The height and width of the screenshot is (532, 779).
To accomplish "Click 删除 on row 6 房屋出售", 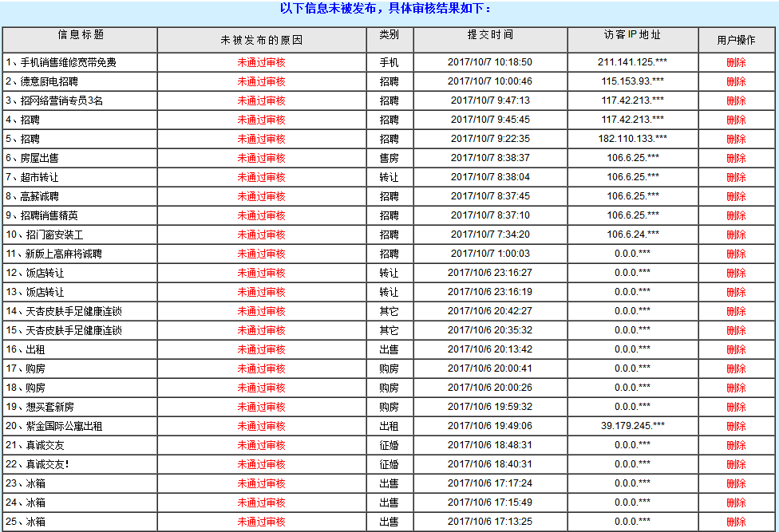I will 736,158.
